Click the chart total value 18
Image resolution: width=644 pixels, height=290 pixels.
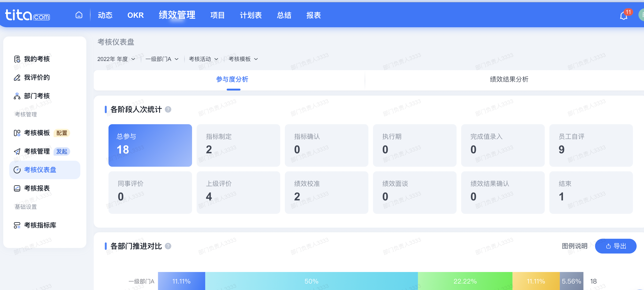[x=593, y=281]
